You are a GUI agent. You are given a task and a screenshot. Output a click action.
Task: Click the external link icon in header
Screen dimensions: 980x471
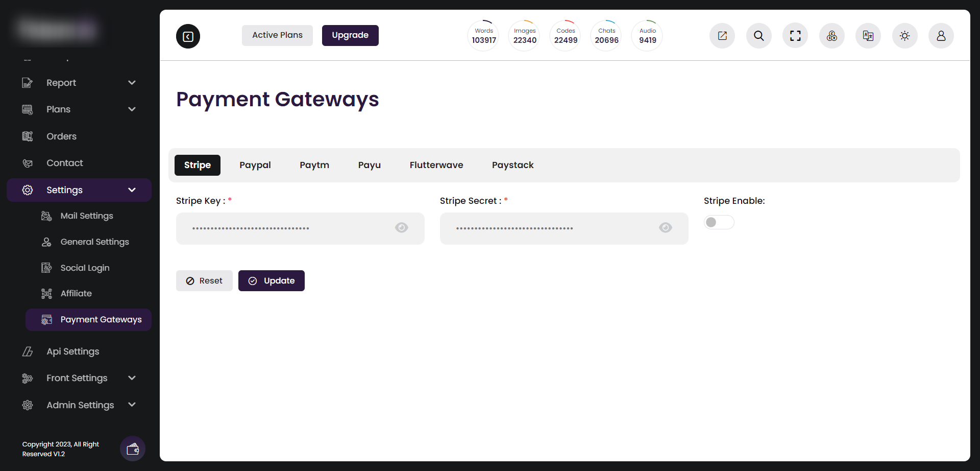click(x=722, y=36)
